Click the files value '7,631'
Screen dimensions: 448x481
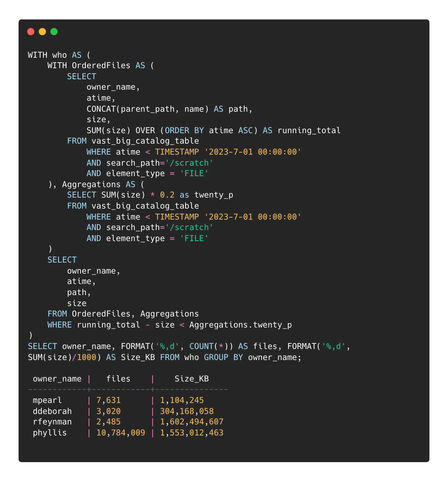tap(109, 400)
